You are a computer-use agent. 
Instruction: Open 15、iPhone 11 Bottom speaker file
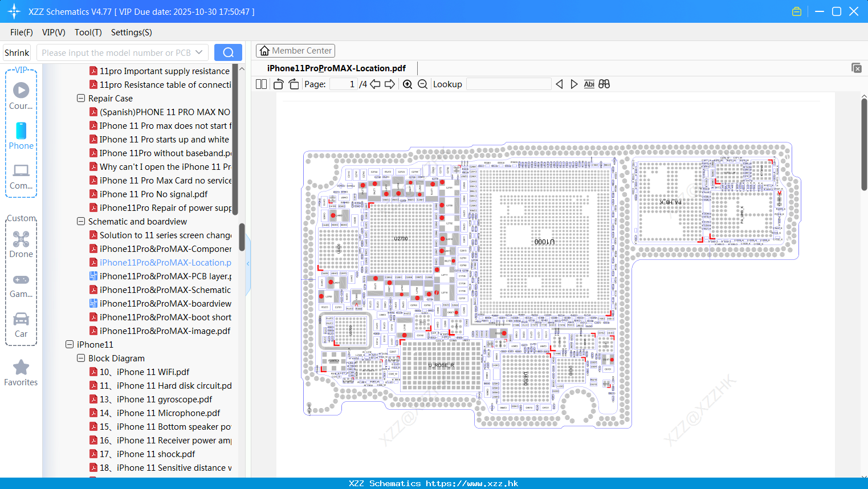160,426
